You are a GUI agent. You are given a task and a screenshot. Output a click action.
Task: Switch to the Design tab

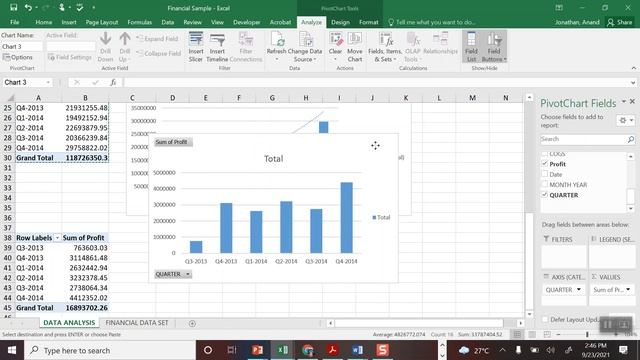pyautogui.click(x=340, y=22)
